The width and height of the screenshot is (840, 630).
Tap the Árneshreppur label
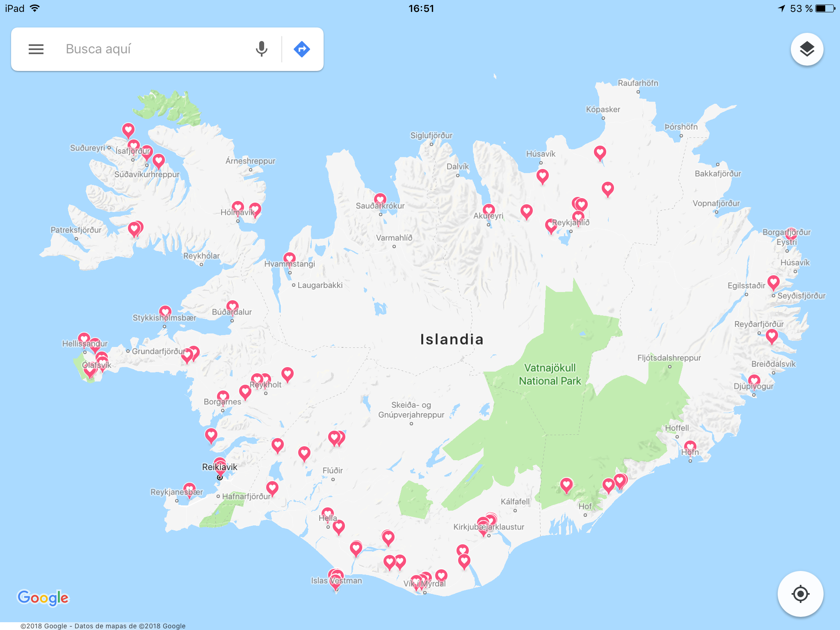(250, 161)
